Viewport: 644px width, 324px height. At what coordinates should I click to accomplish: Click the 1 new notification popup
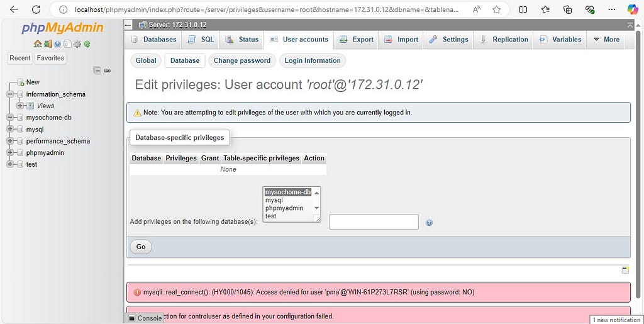[x=616, y=320]
